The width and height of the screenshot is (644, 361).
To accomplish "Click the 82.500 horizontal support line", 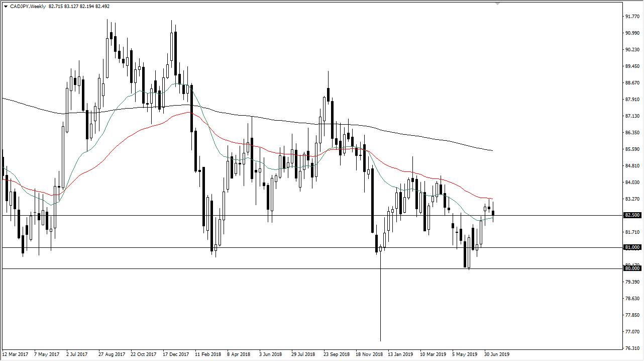I will [301, 215].
